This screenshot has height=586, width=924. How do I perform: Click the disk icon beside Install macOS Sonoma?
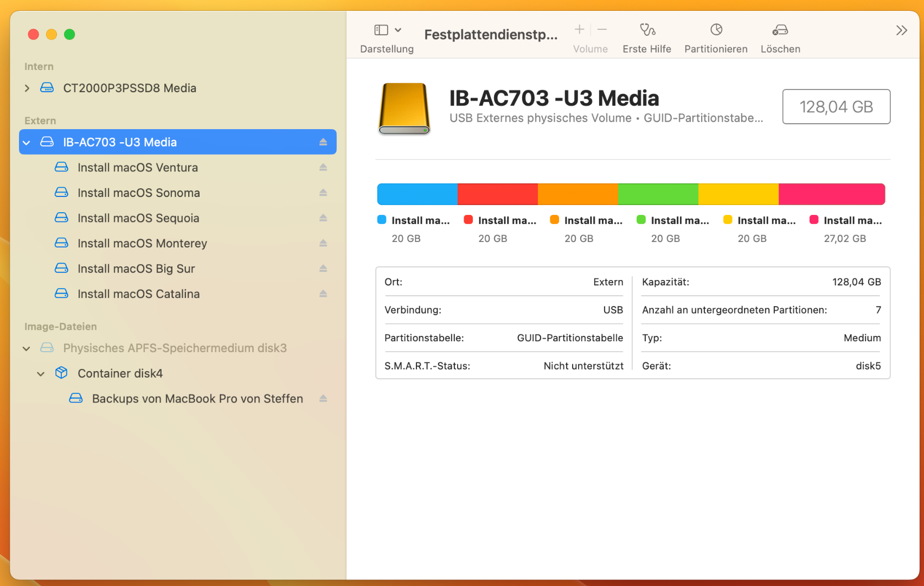pos(62,192)
